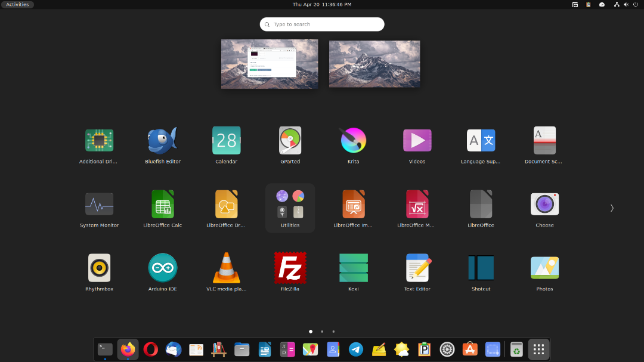
Task: Launch Bluefish Editor
Action: [x=162, y=141]
